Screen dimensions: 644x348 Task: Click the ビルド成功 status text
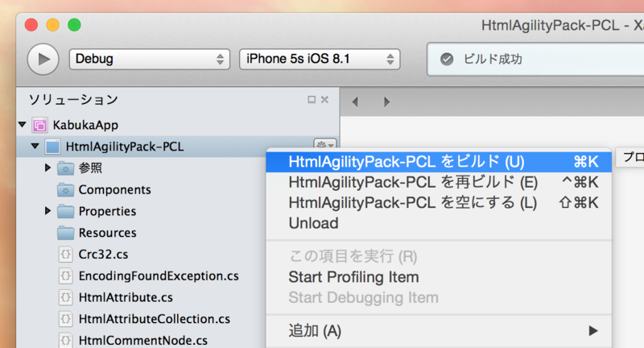(x=493, y=59)
